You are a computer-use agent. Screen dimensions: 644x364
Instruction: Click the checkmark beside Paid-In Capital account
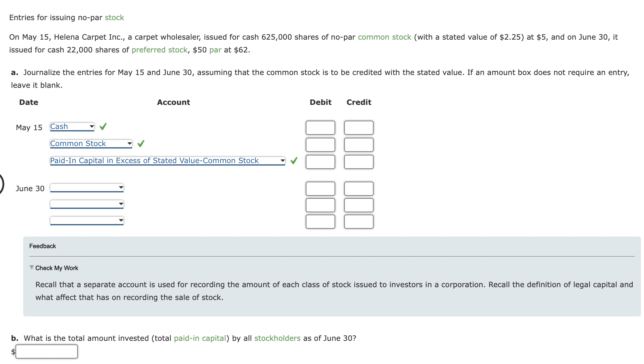pos(294,160)
